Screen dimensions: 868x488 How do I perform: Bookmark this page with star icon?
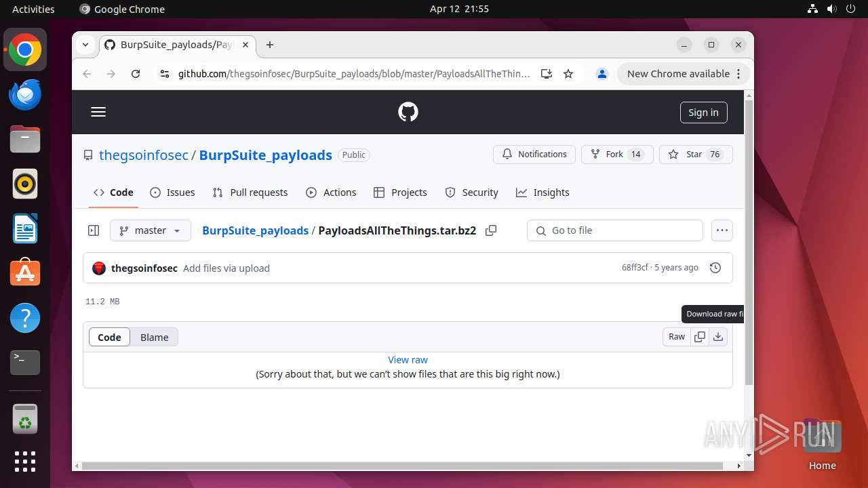(x=568, y=74)
